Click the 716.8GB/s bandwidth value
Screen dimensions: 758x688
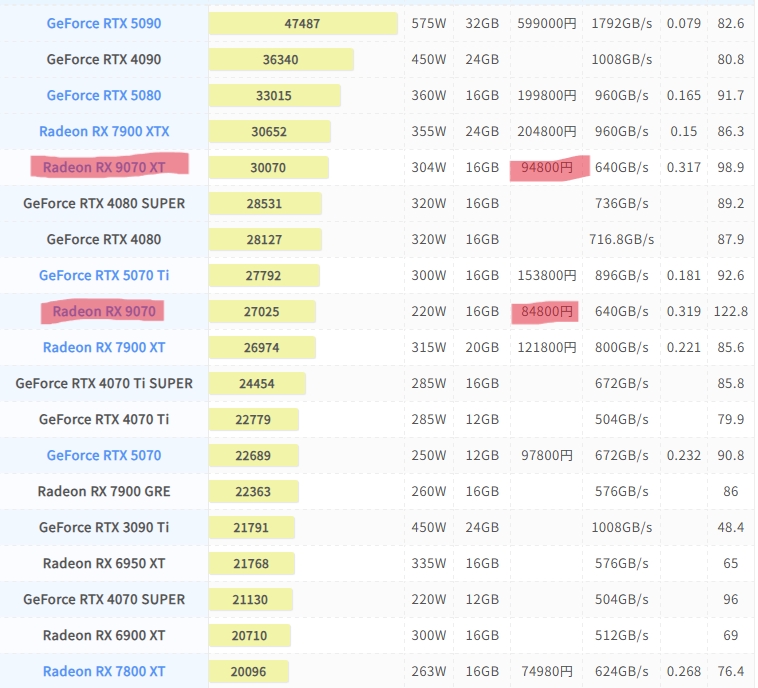pyautogui.click(x=622, y=239)
